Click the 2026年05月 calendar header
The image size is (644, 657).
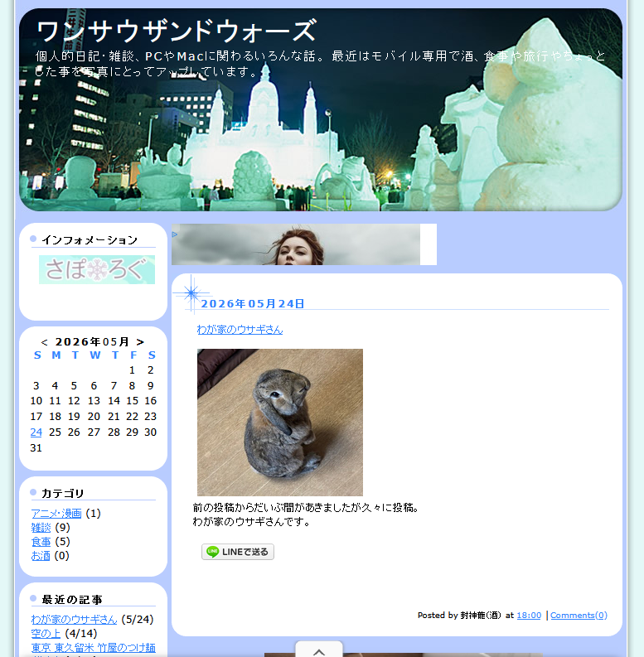[92, 342]
